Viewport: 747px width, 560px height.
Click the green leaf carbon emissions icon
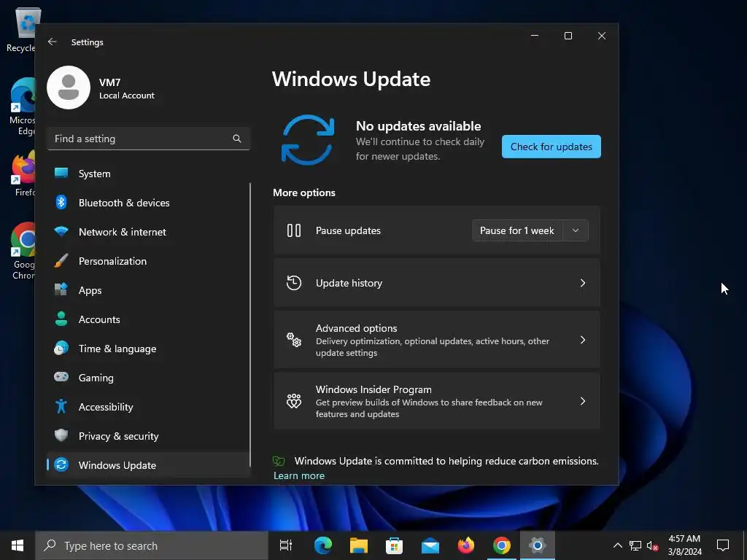pyautogui.click(x=279, y=461)
